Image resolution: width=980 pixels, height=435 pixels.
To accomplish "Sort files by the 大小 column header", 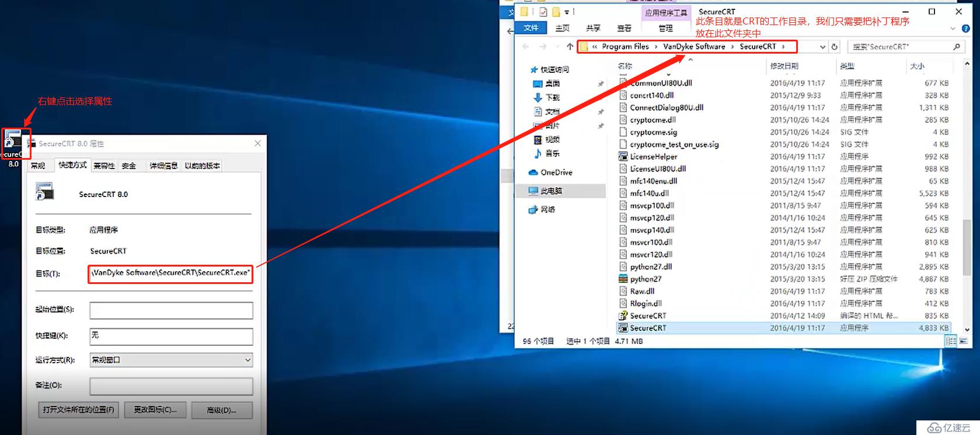I will point(917,66).
